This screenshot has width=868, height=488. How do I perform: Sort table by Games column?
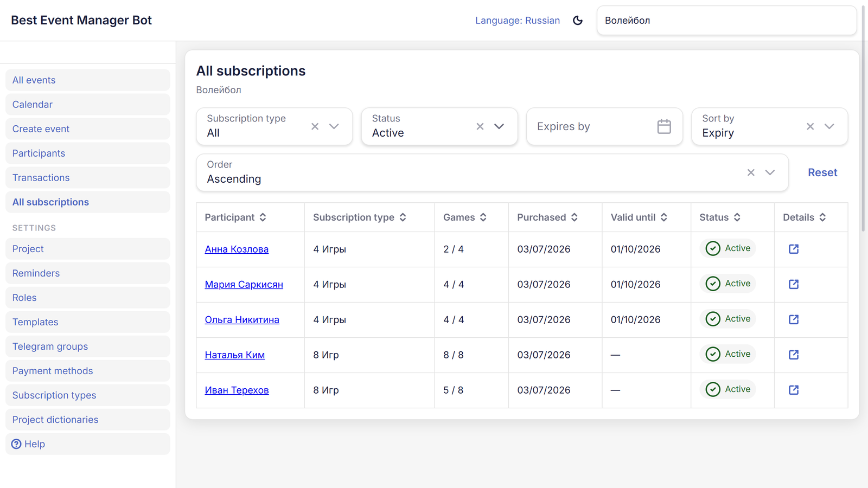click(483, 217)
